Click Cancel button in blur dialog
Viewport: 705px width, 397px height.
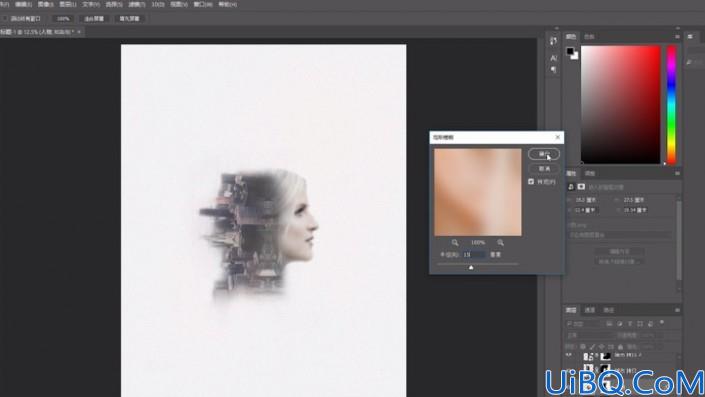tap(544, 169)
